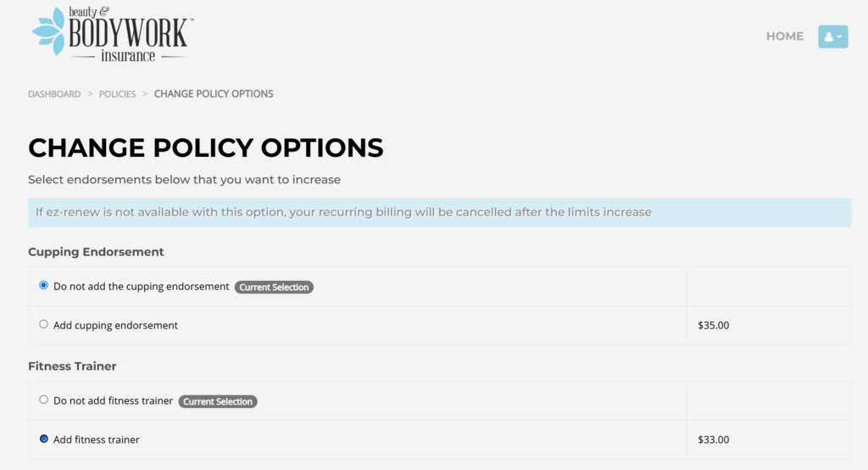Open the user account dropdown menu

(832, 36)
